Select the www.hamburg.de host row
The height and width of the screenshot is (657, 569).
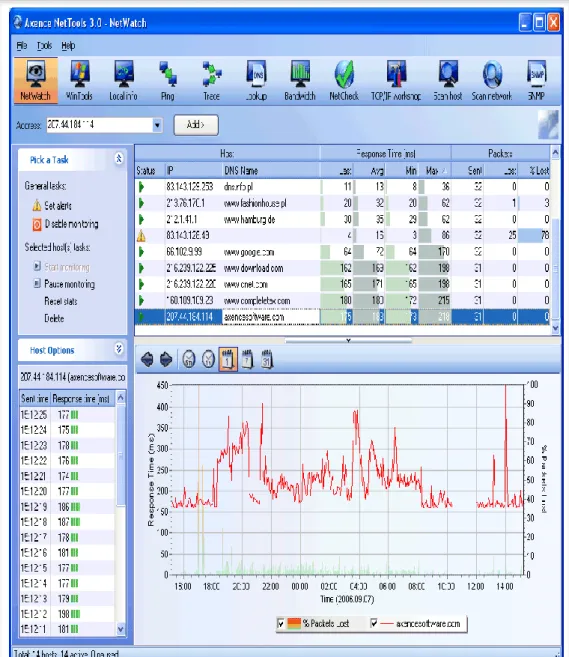pos(342,220)
